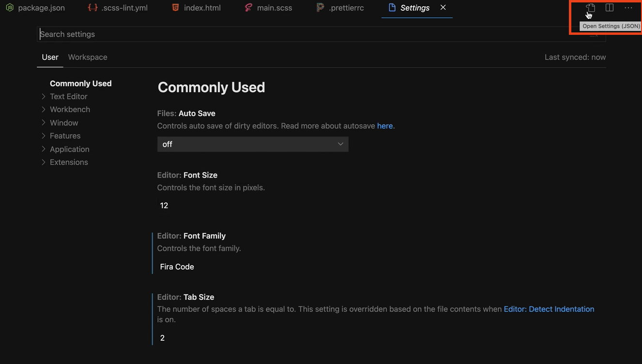Click the HTML5 icon on index.html tab
The height and width of the screenshot is (364, 642).
pyautogui.click(x=175, y=8)
